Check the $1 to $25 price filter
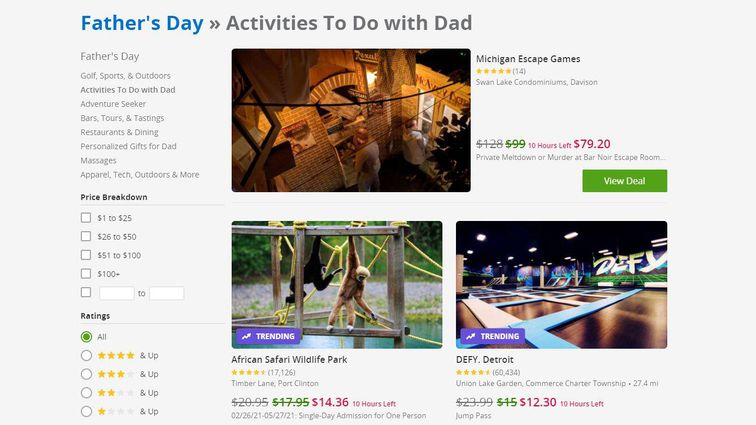The image size is (756, 425). pyautogui.click(x=86, y=218)
